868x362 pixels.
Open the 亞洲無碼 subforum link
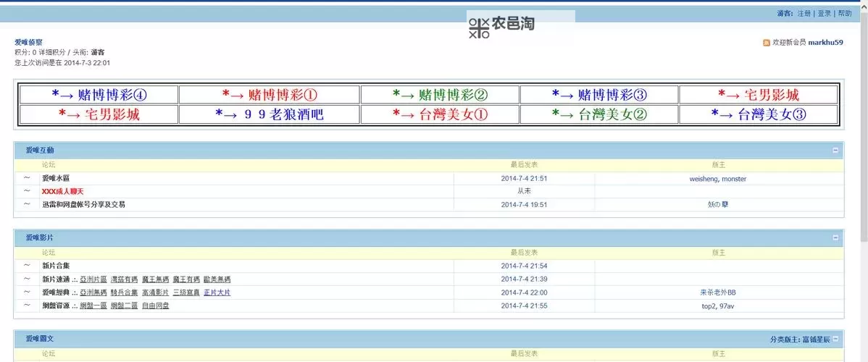pos(93,292)
